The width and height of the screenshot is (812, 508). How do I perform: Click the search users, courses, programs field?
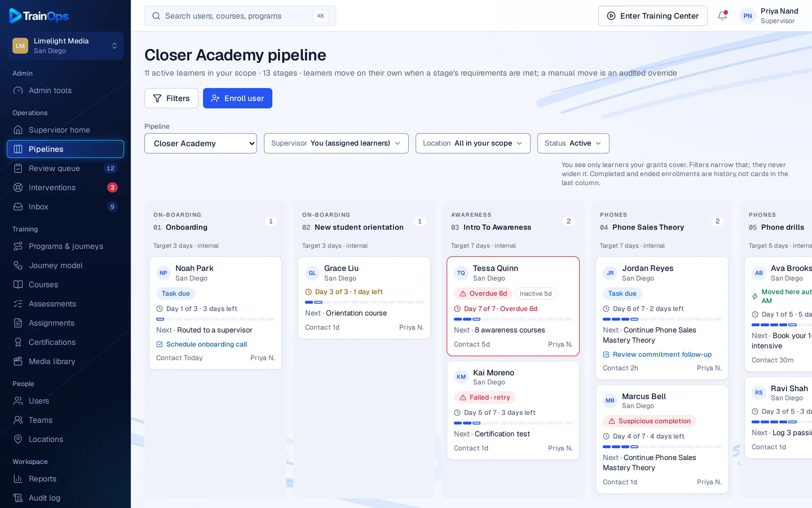pos(240,16)
